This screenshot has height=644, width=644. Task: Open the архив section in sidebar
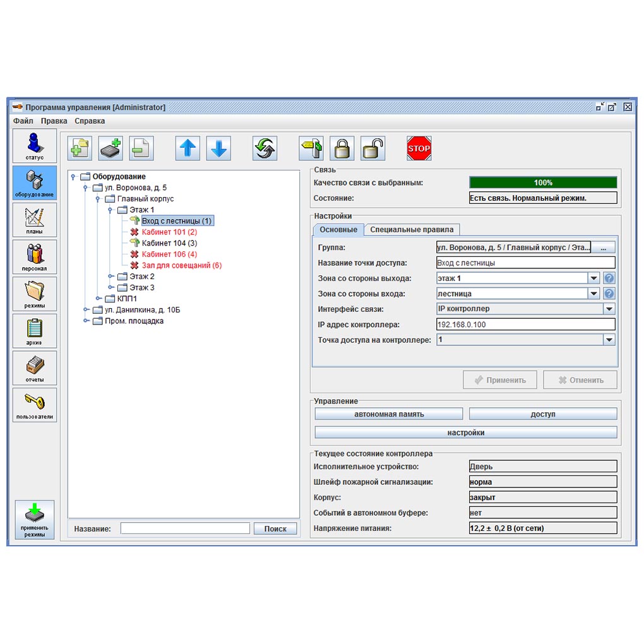coord(35,331)
